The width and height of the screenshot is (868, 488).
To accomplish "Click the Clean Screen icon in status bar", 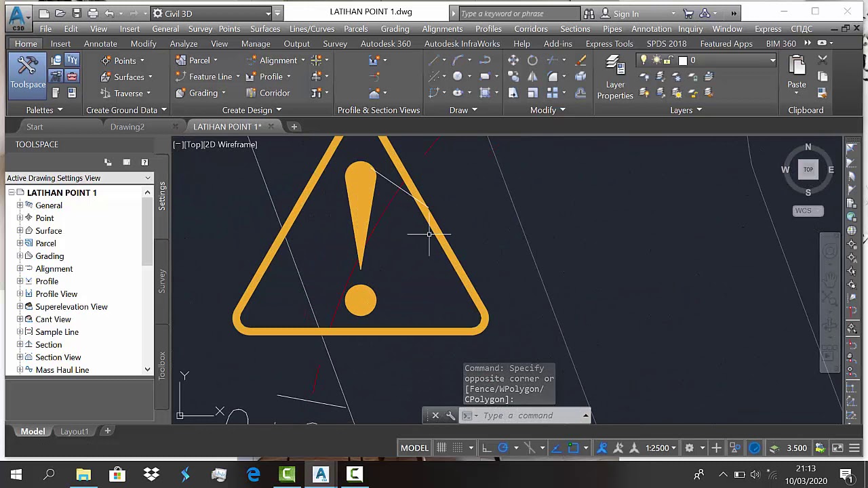I will pyautogui.click(x=837, y=447).
